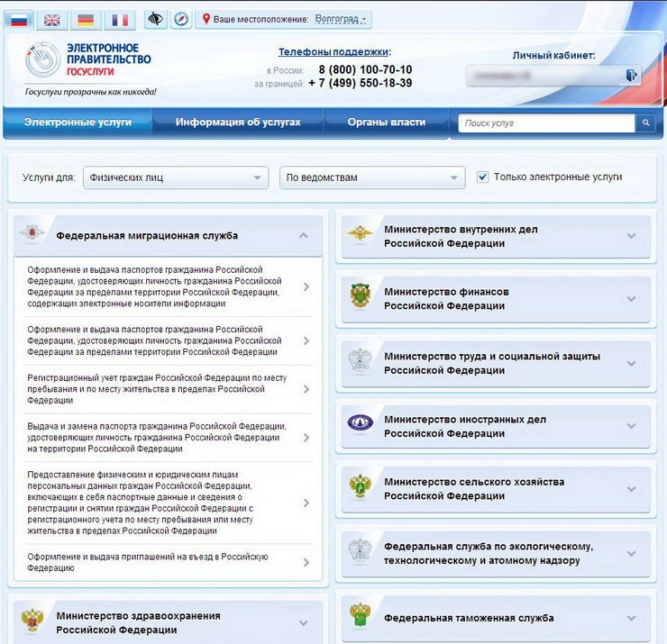
Task: Open the Органы власти tab
Action: click(387, 122)
